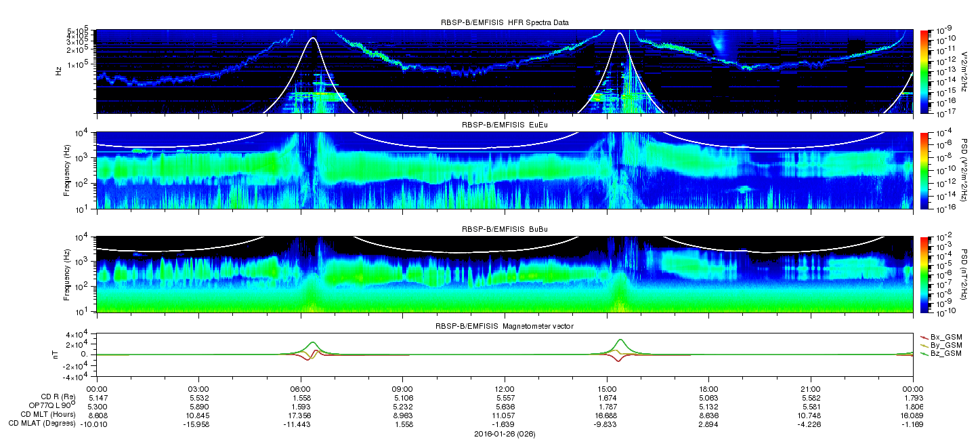Click the 'RBSP-B/EMFISIS EuEu' panel title
980x446 pixels.
pos(505,125)
